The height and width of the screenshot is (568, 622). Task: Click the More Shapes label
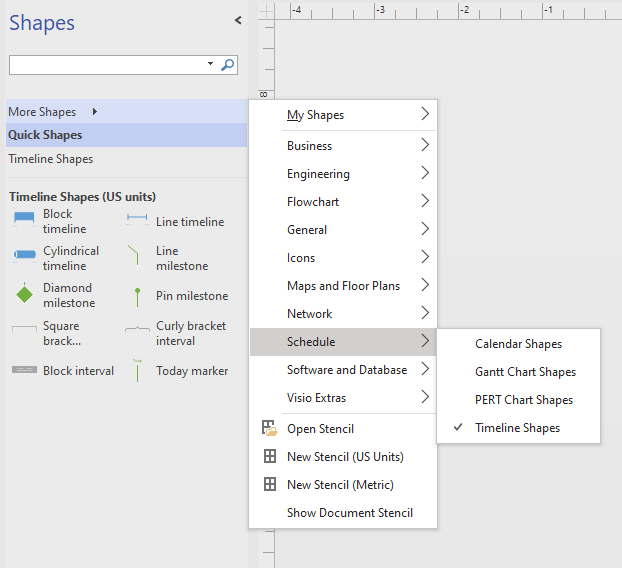(x=42, y=112)
